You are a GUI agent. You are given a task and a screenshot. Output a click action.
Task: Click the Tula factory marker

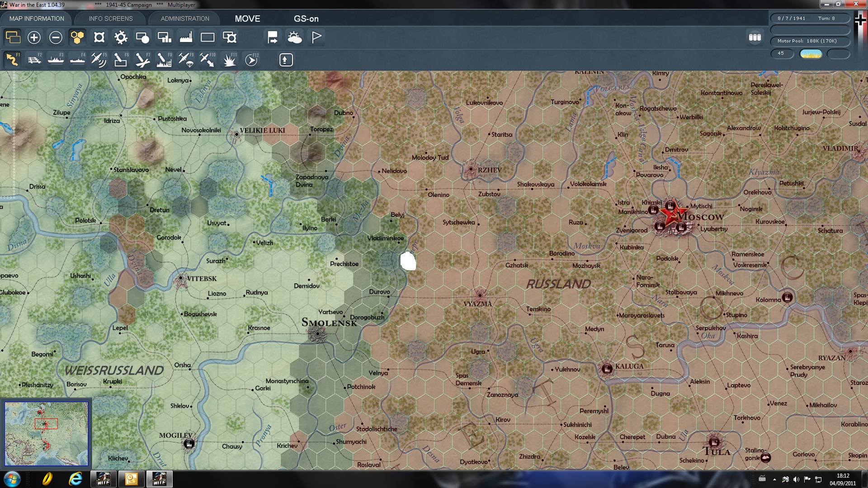tap(714, 441)
